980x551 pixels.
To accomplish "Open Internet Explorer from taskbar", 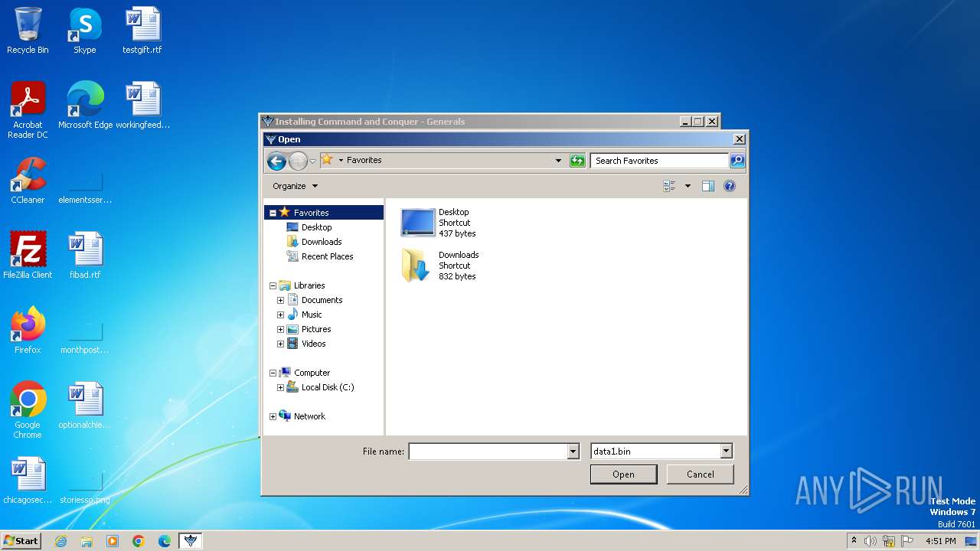I will coord(60,541).
